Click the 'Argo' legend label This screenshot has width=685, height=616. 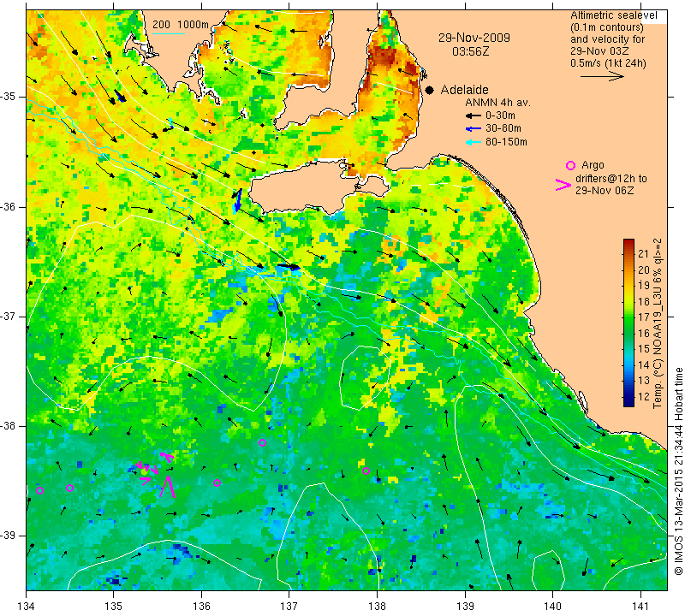593,165
